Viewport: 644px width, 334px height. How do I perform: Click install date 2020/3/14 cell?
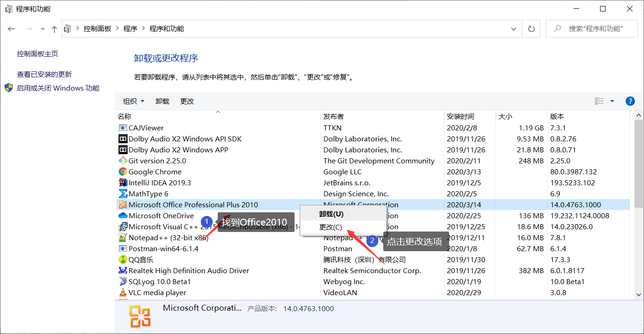(x=464, y=205)
